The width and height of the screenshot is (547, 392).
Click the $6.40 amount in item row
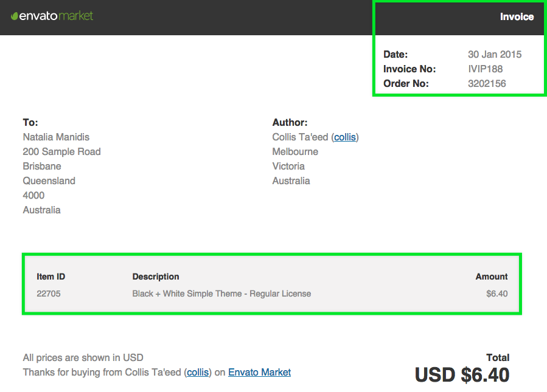click(x=496, y=294)
